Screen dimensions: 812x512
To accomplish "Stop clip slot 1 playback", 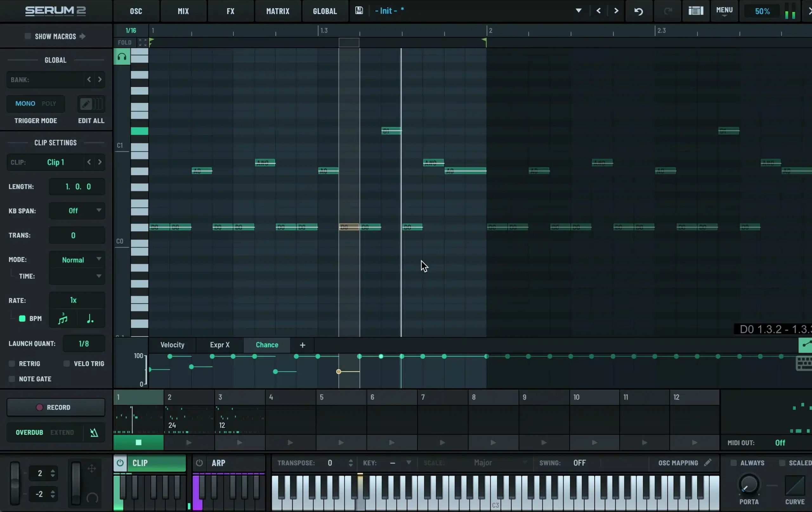I will tap(138, 443).
